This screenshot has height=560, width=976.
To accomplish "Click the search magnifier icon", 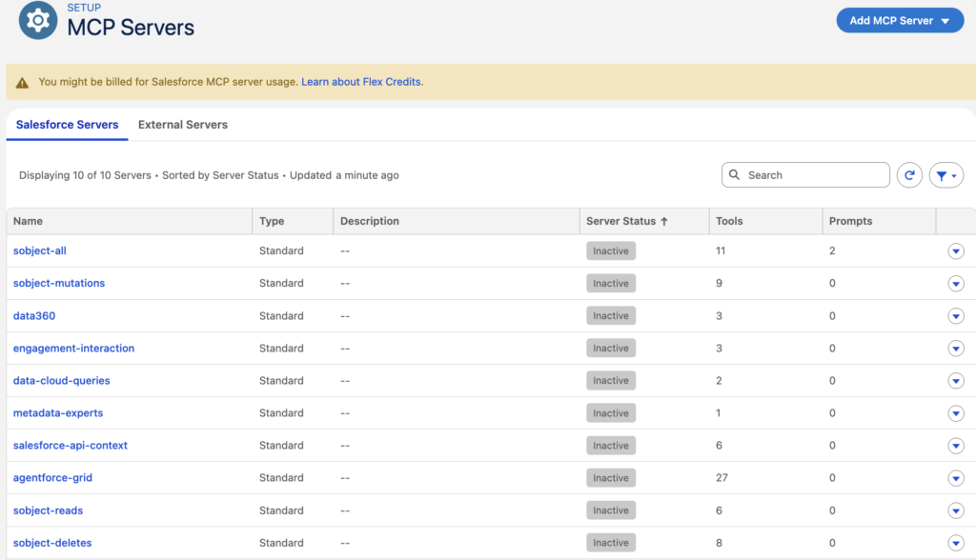I will pos(735,175).
